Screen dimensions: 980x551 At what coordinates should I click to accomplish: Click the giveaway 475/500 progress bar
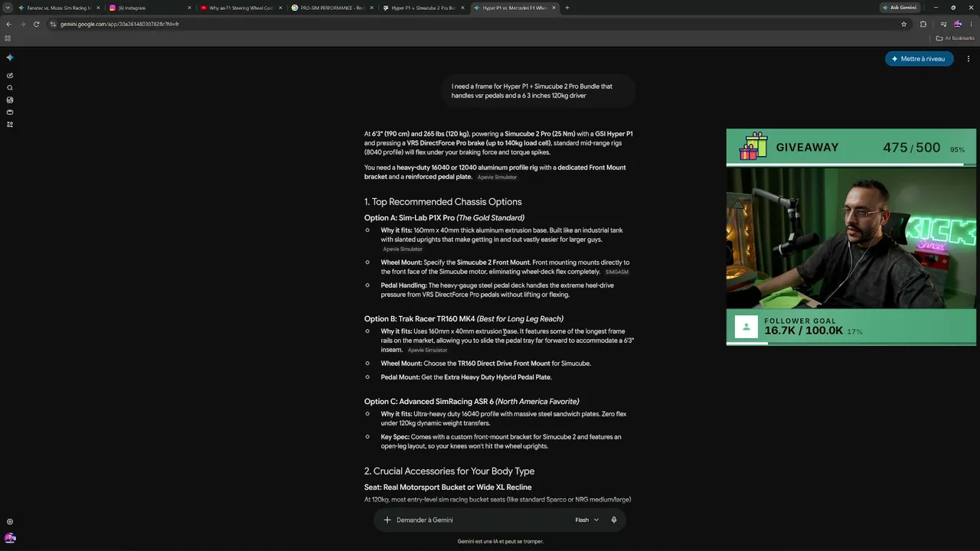pyautogui.click(x=851, y=164)
